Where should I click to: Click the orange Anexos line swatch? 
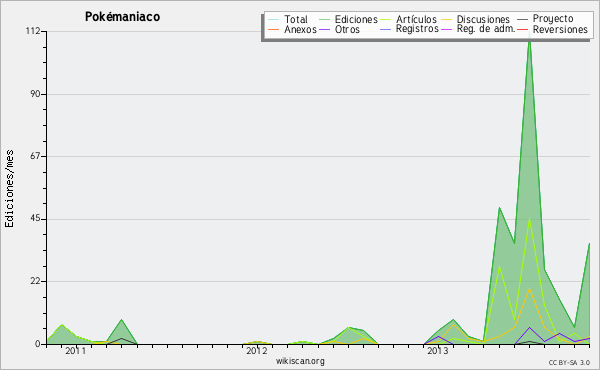pos(274,29)
